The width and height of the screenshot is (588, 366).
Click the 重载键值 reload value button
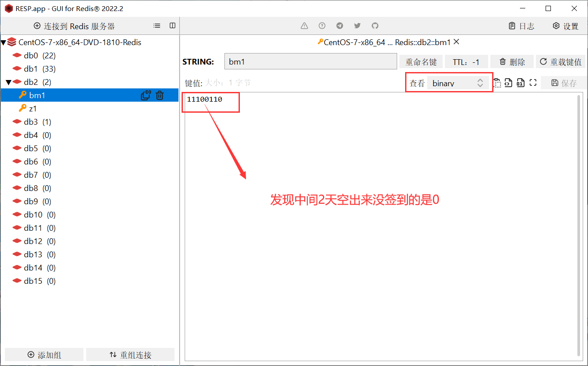[x=561, y=62]
